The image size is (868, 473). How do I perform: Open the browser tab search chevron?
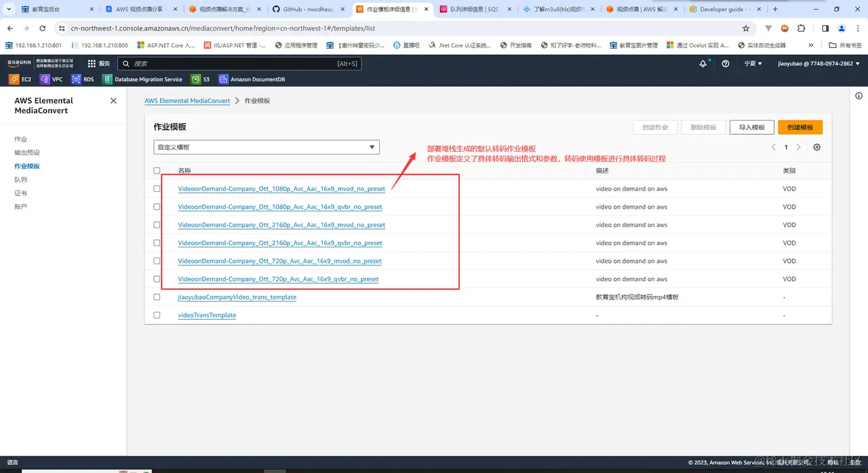7,9
